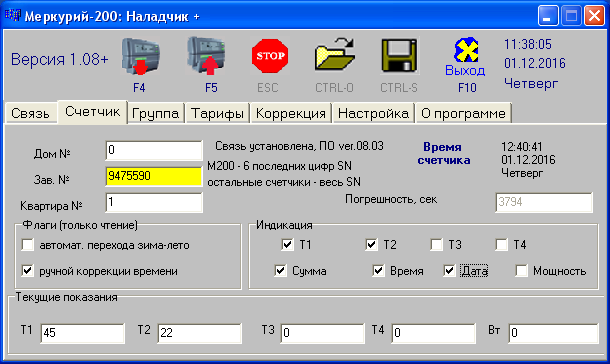Enable the T4 indication checkbox
The image size is (610, 364).
point(501,245)
